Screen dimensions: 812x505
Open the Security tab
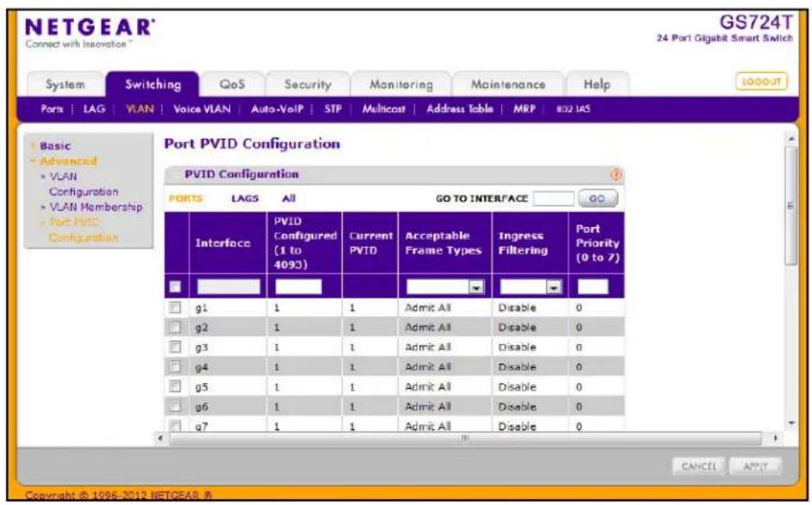point(307,84)
